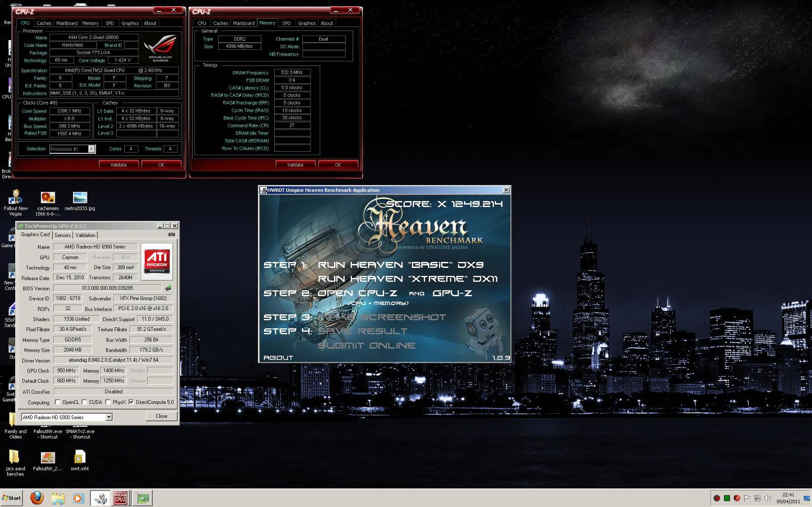The image size is (812, 507).
Task: Click SUBMIT ONLINE in Heaven app
Action: 366,346
